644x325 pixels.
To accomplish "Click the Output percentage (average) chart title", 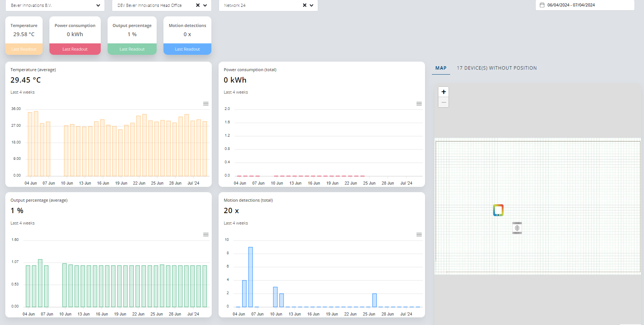I will [x=39, y=200].
